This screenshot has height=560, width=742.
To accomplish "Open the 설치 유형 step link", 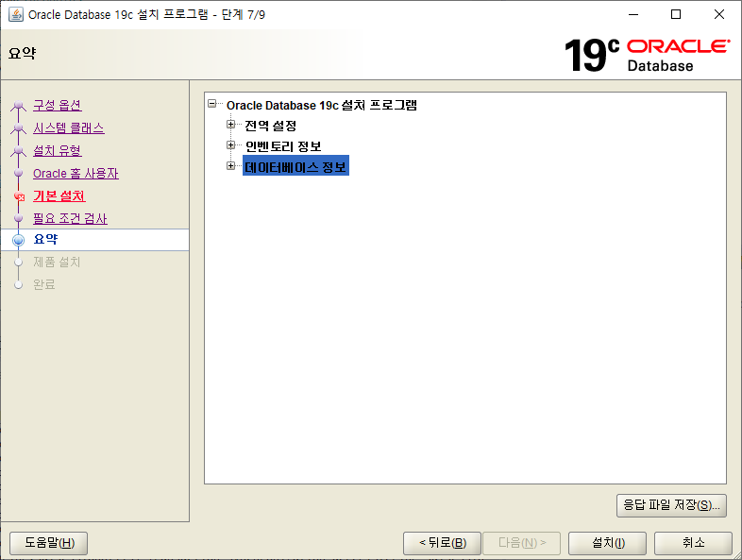I will point(58,150).
